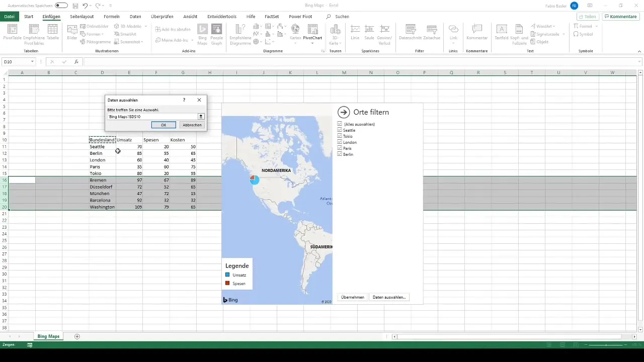
Task: Insert a Tabelle from ribbon
Action: pos(52,33)
